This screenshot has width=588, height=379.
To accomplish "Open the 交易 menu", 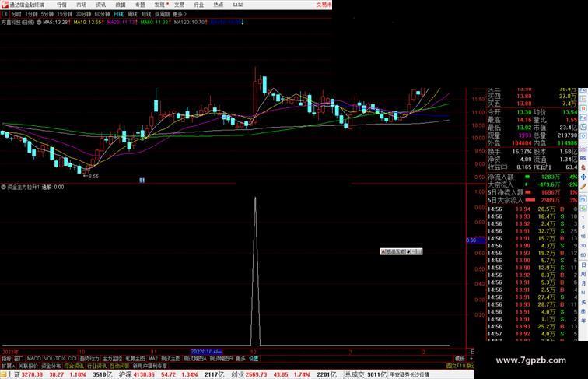I will [x=179, y=5].
